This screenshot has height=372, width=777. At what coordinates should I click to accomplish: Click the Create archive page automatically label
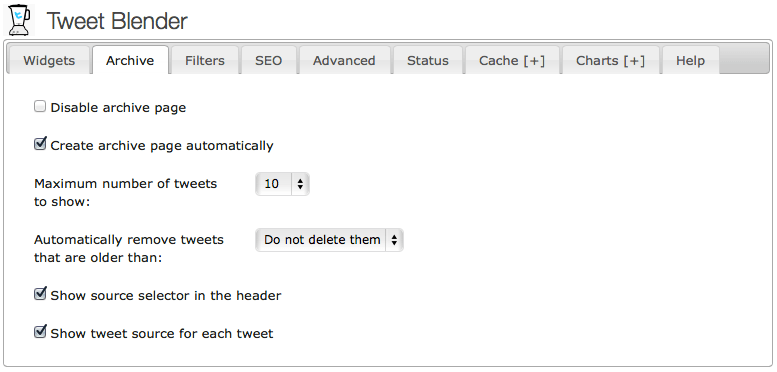[x=162, y=146]
